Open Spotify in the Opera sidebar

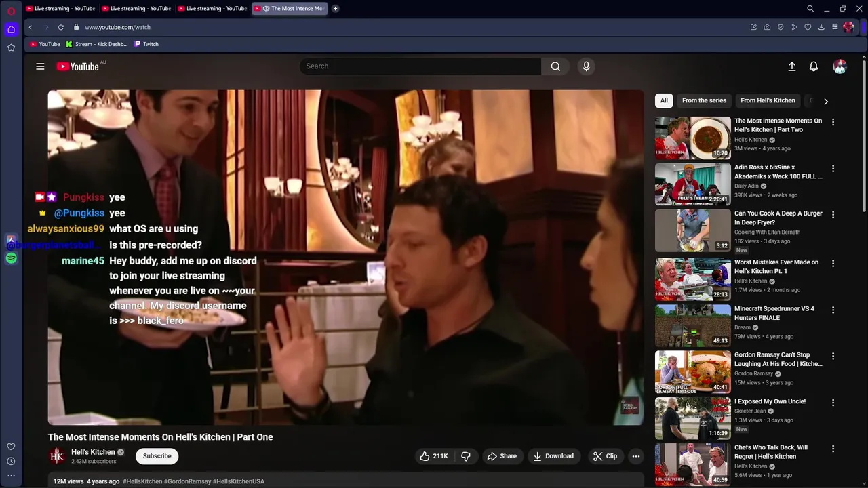click(x=11, y=258)
